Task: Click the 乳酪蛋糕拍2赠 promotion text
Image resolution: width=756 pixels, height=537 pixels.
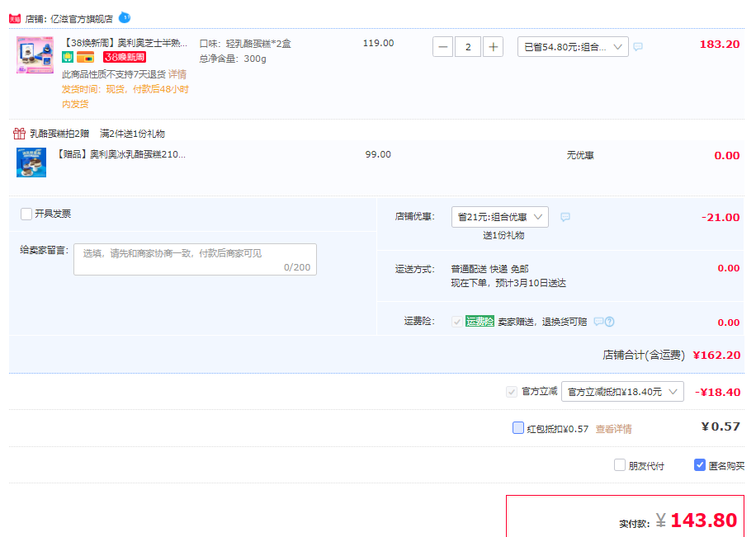Action: 59,134
